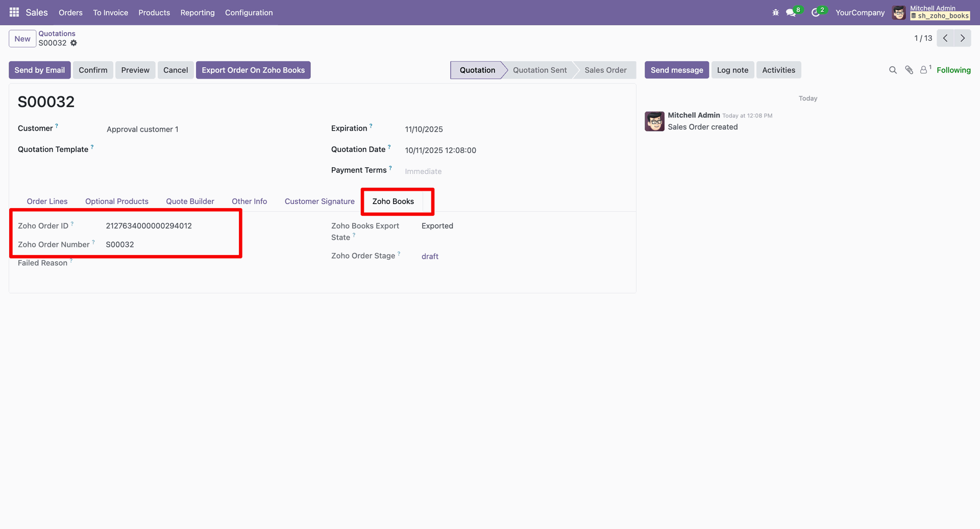Click Mitchell Admin name in chatter message

(694, 115)
